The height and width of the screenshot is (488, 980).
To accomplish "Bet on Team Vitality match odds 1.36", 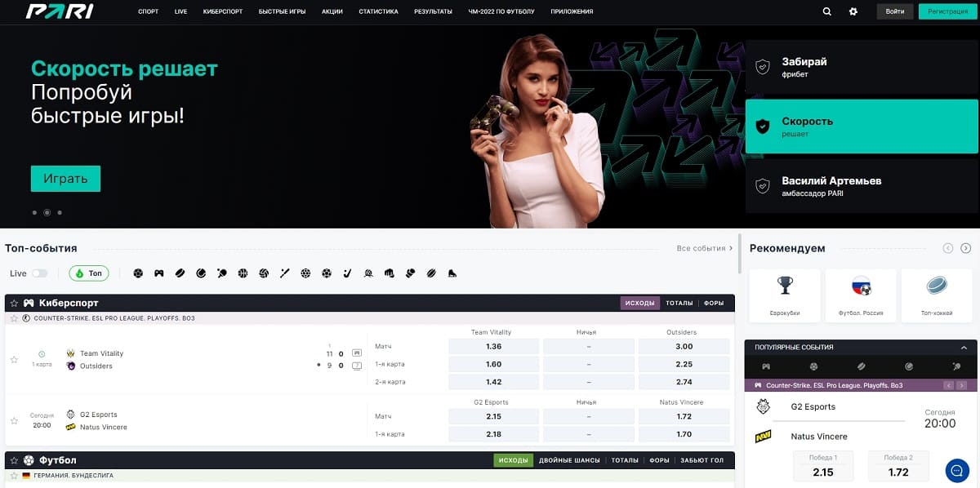I will [493, 346].
